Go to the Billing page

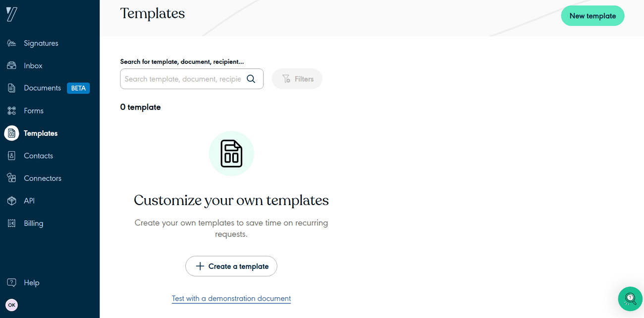(33, 223)
